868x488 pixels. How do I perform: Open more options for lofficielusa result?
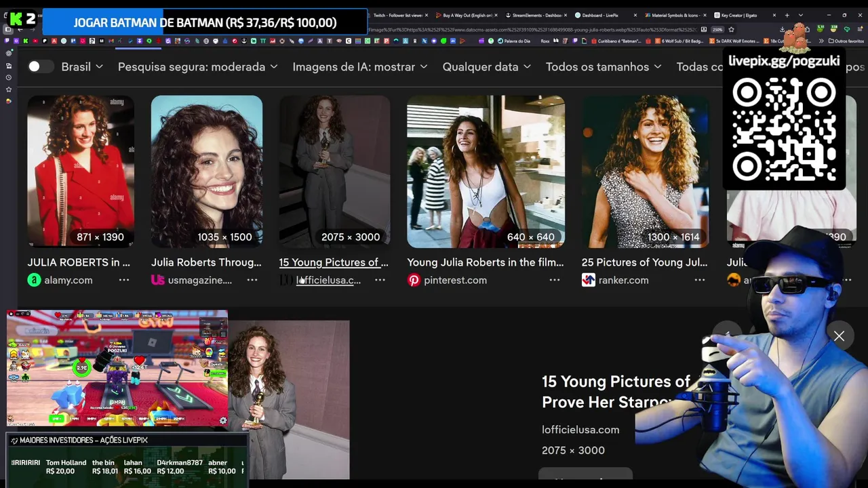pyautogui.click(x=380, y=280)
